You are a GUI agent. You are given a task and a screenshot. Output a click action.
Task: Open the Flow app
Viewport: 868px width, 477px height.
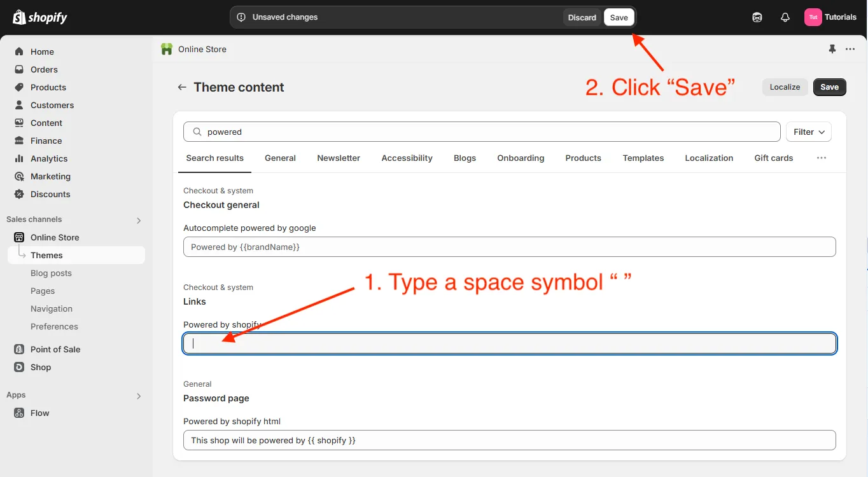pos(39,413)
